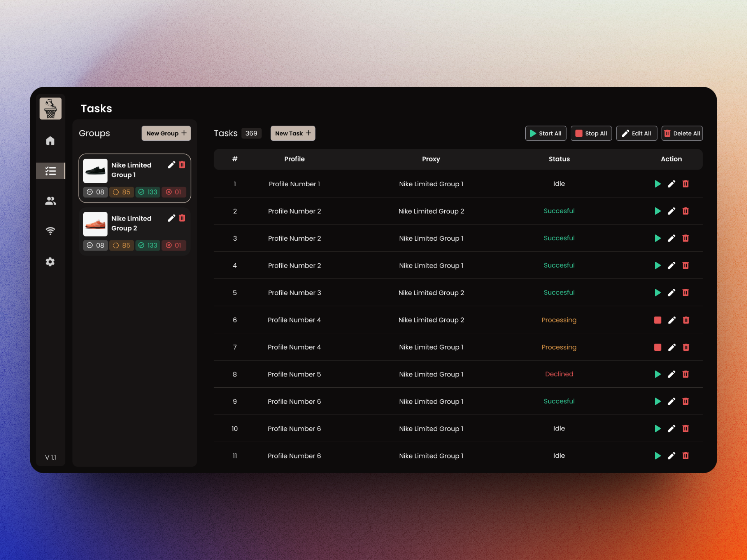Click the Proxies wifi icon in sidebar
The image size is (747, 560).
click(51, 231)
